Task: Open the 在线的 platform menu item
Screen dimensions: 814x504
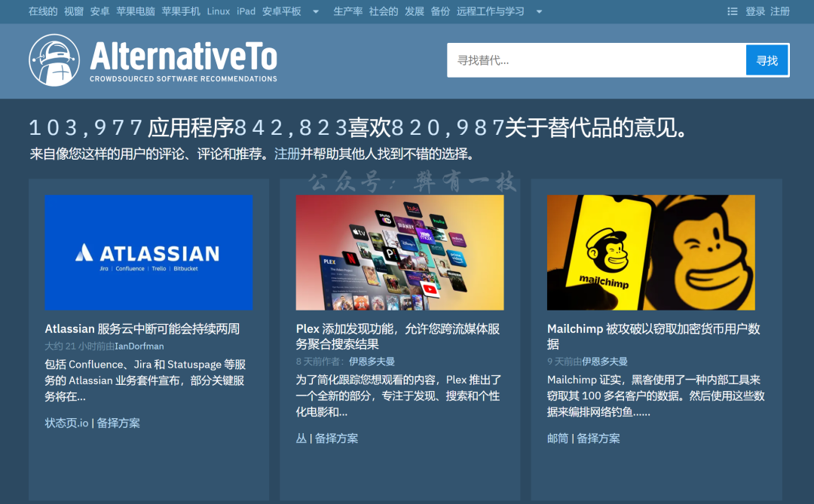Action: click(42, 11)
